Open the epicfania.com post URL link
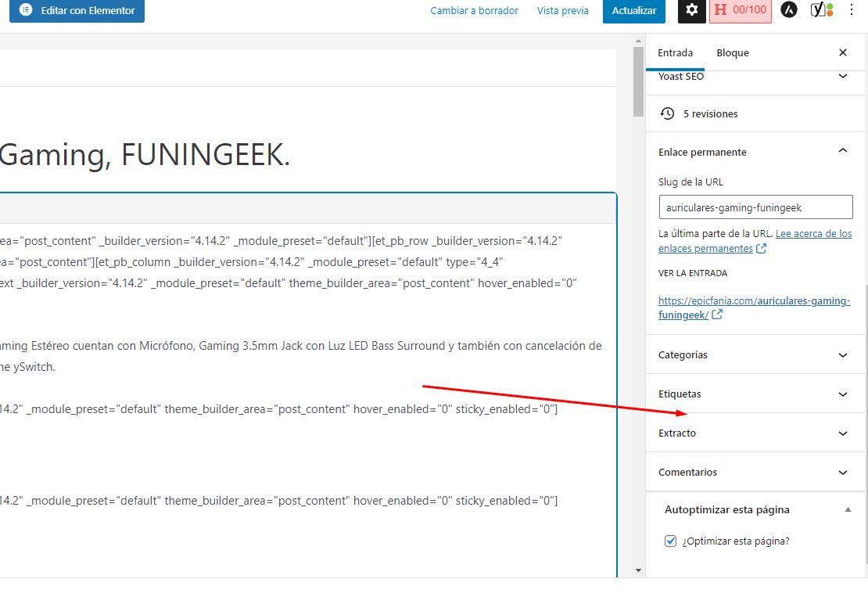 click(x=754, y=308)
